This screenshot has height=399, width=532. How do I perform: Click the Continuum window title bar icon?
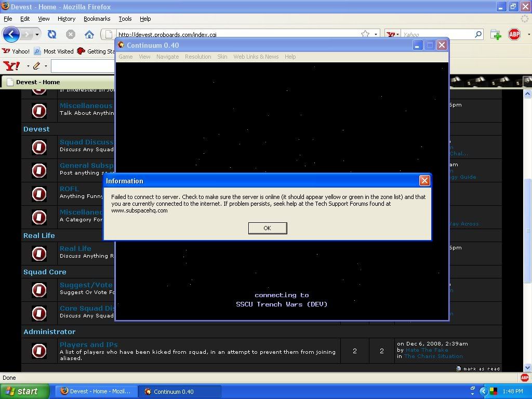(x=121, y=45)
